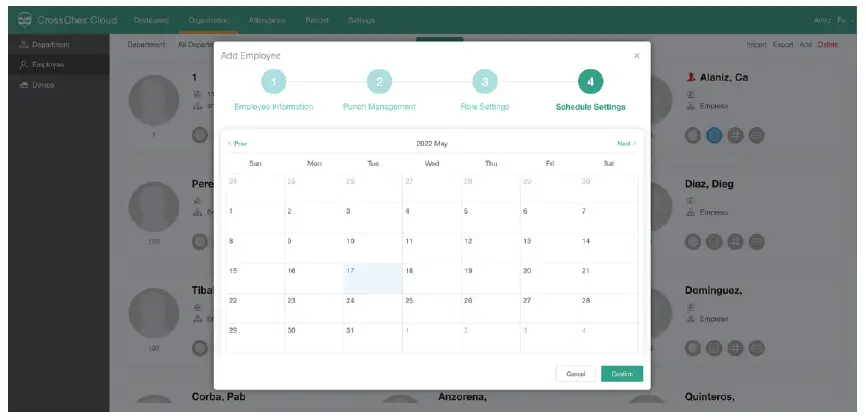Click the Import link in the toolbar
This screenshot has height=420, width=866.
(x=757, y=45)
